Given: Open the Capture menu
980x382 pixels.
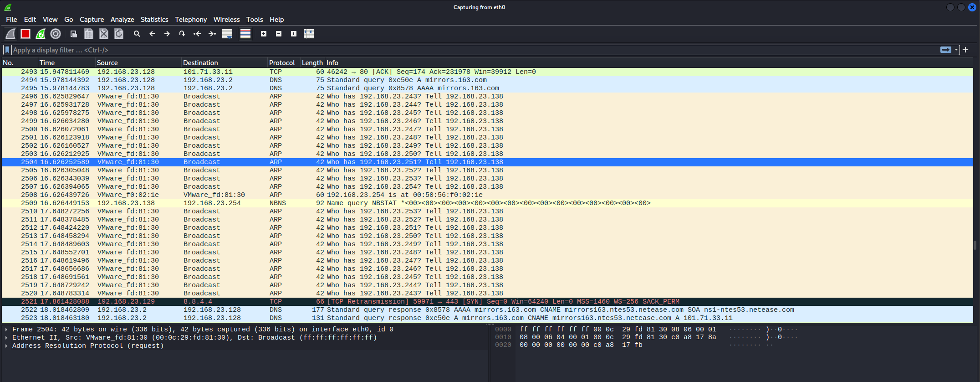Looking at the screenshot, I should click(x=92, y=20).
